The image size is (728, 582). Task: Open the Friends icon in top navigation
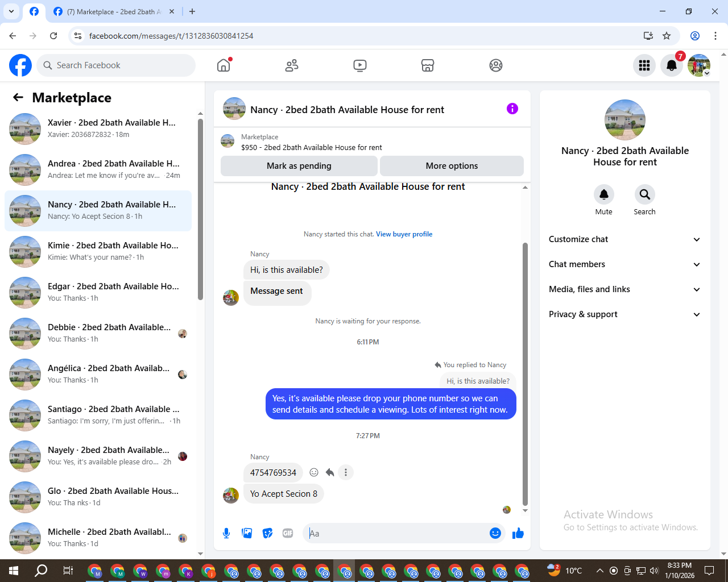click(292, 65)
